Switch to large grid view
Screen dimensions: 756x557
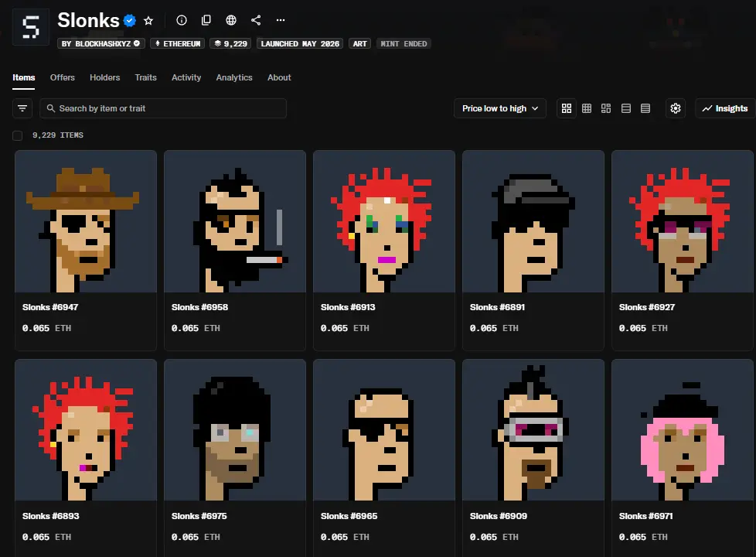pyautogui.click(x=567, y=108)
